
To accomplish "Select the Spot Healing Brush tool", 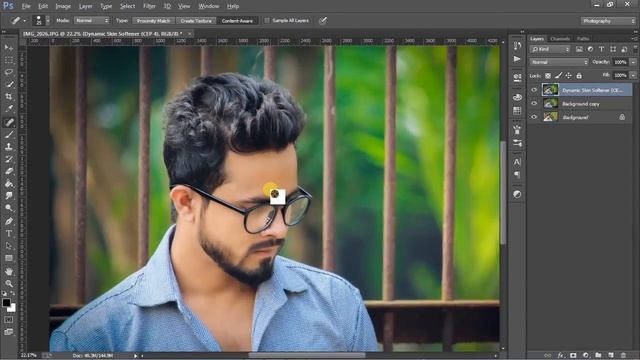I will coord(9,122).
